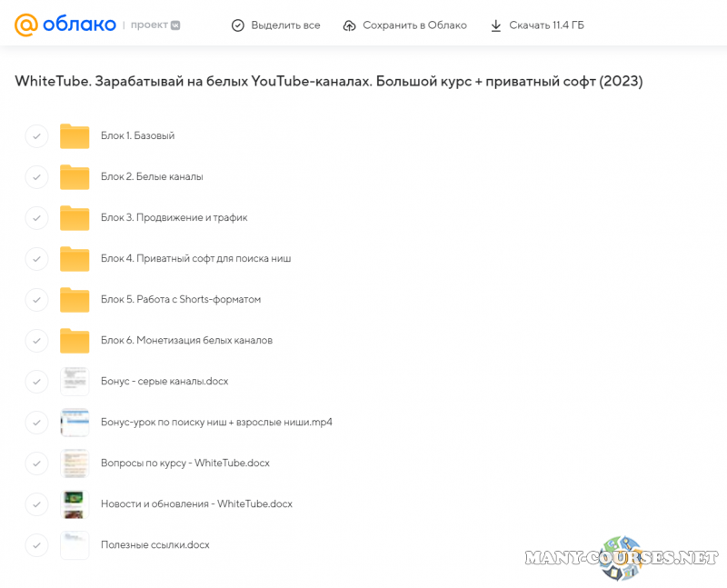Click the cloud upload icon for Сохранить в Облако
The image size is (727, 588).
pyautogui.click(x=350, y=25)
